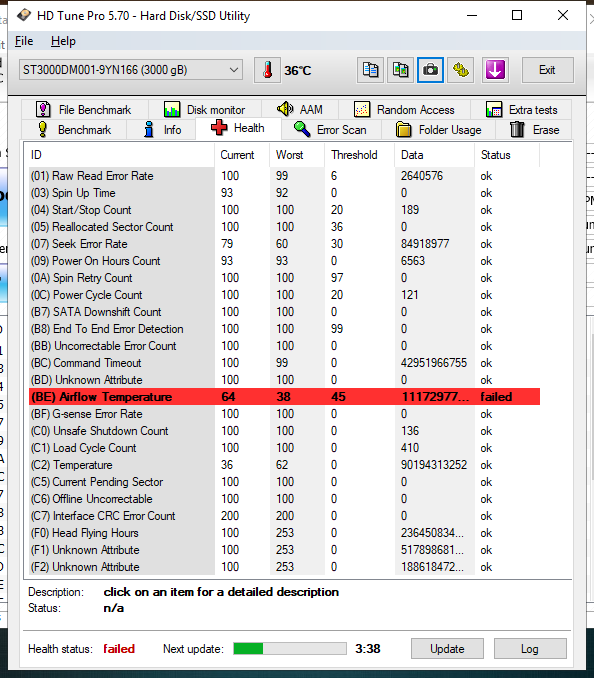Image resolution: width=594 pixels, height=678 pixels.
Task: Click the Current column header
Action: 242,155
